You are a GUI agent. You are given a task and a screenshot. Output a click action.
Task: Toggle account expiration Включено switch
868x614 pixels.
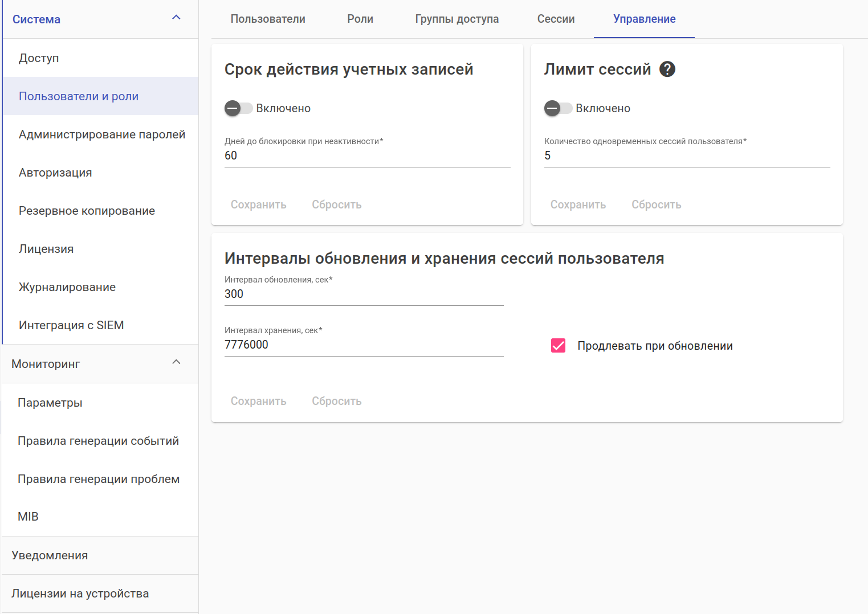click(x=238, y=108)
